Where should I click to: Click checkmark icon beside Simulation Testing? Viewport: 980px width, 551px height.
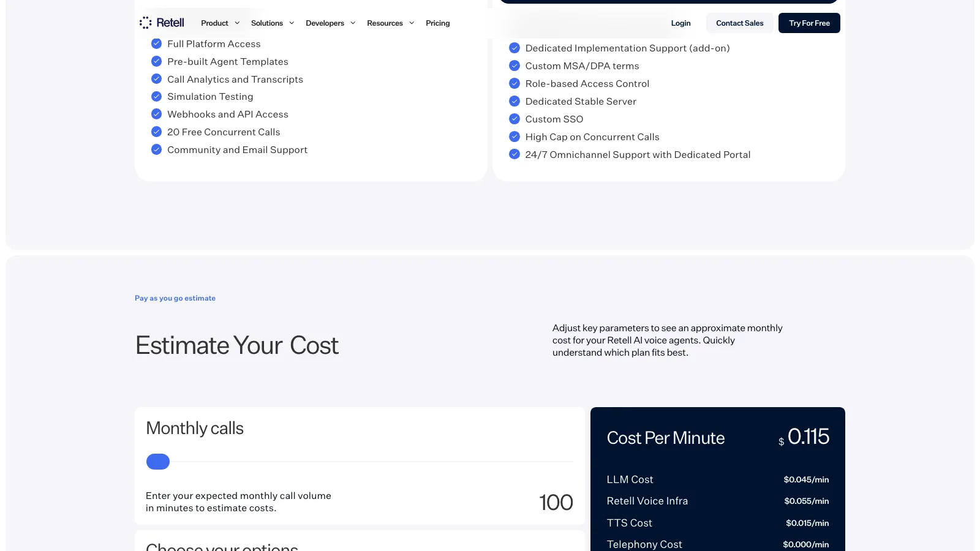click(156, 97)
